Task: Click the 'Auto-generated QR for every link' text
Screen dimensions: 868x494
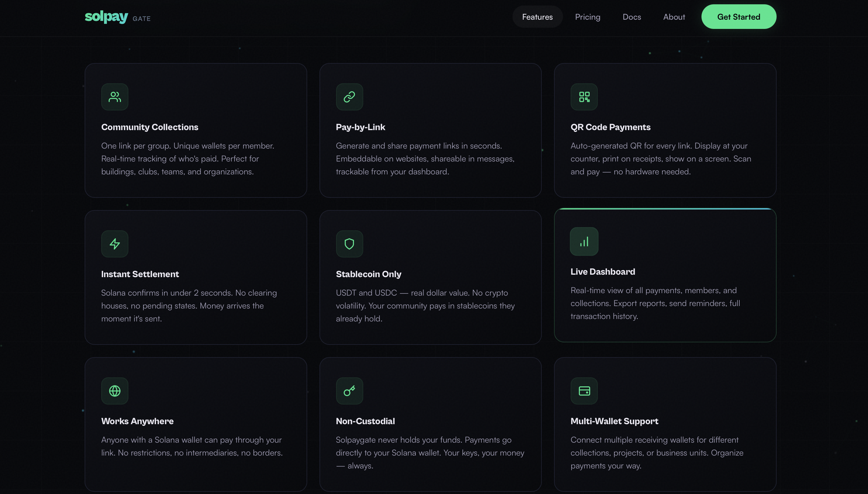Action: (x=661, y=159)
